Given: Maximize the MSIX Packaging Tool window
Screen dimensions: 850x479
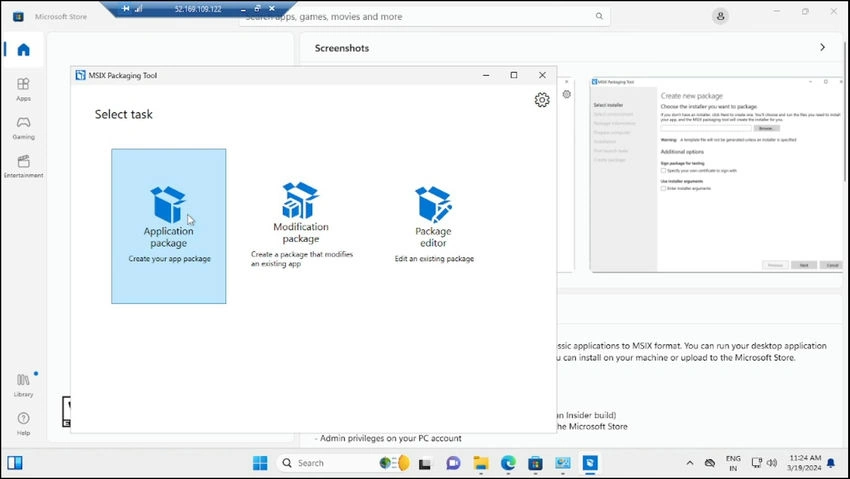Looking at the screenshot, I should tap(514, 75).
